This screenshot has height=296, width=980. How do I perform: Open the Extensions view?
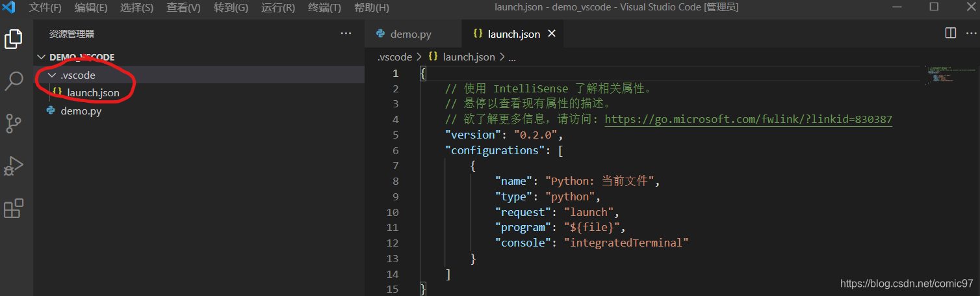tap(14, 208)
